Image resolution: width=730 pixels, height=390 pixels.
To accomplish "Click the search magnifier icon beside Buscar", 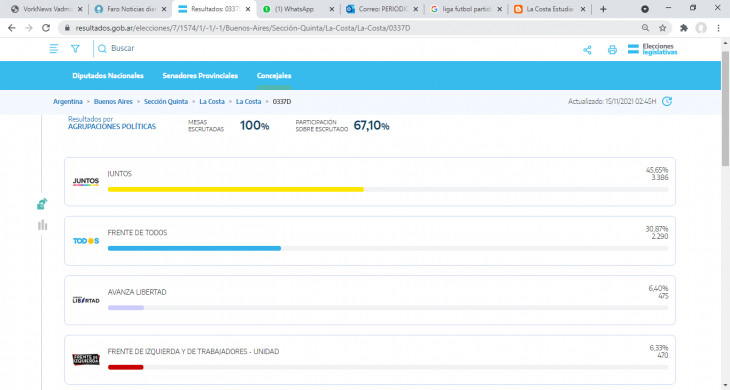I will [x=102, y=48].
